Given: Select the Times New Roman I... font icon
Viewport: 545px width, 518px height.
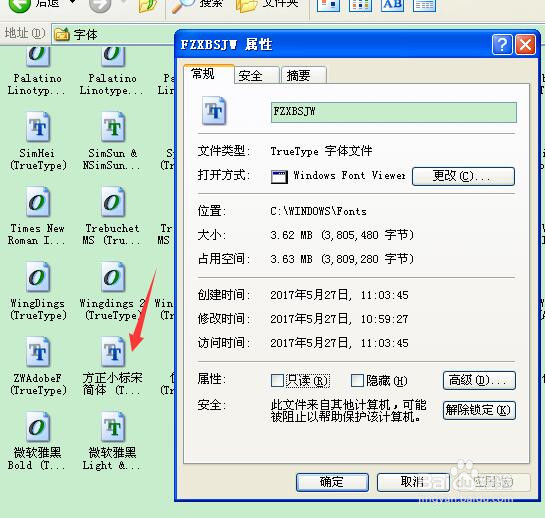Looking at the screenshot, I should (38, 202).
